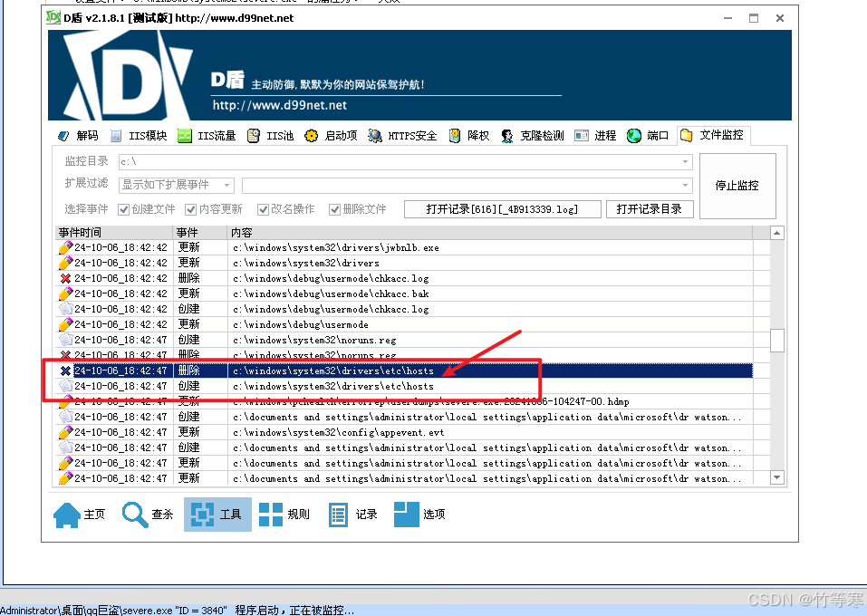The height and width of the screenshot is (616, 867).
Task: Toggle the 创建文件 checkbox
Action: pyautogui.click(x=124, y=209)
